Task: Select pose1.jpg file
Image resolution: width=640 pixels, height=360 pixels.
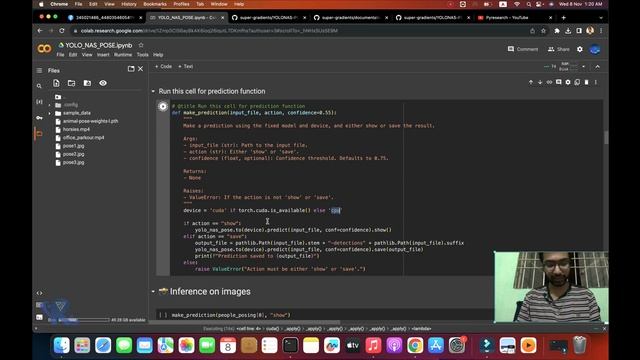Action: pos(73,146)
